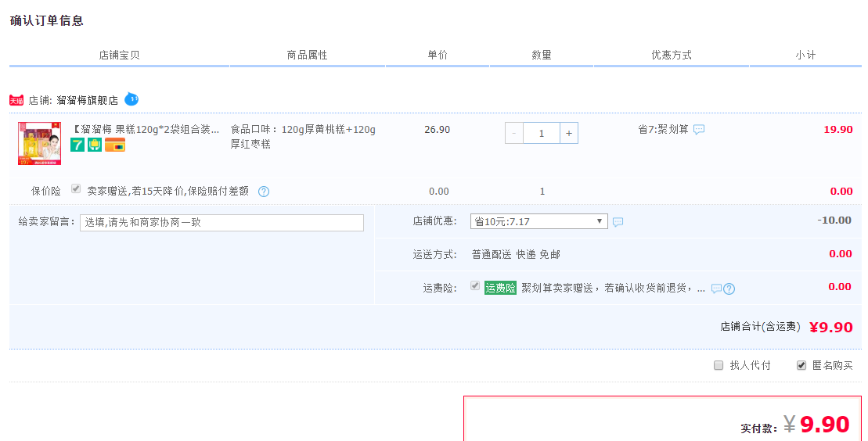This screenshot has width=868, height=441.
Task: Enable 找人代付 checkbox
Action: coord(719,365)
